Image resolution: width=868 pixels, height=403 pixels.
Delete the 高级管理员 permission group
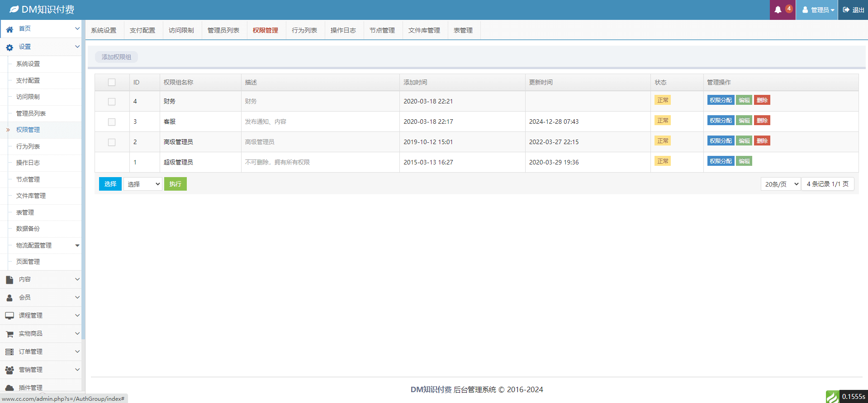tap(762, 141)
